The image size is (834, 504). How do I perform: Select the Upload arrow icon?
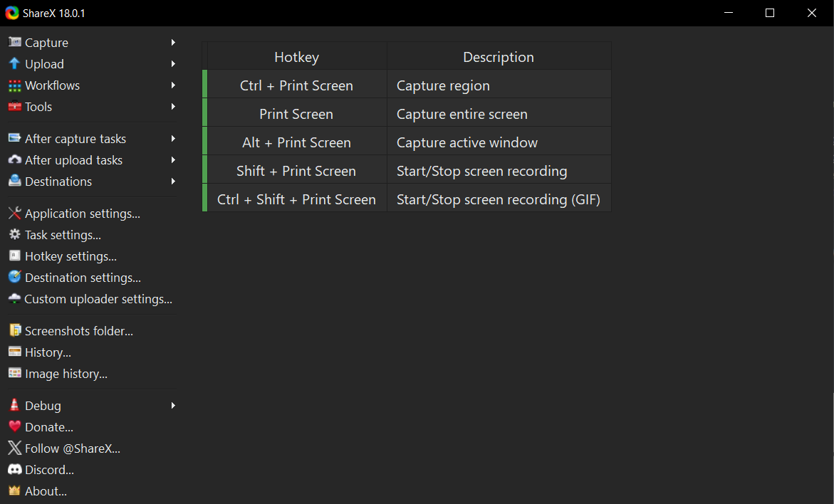14,63
